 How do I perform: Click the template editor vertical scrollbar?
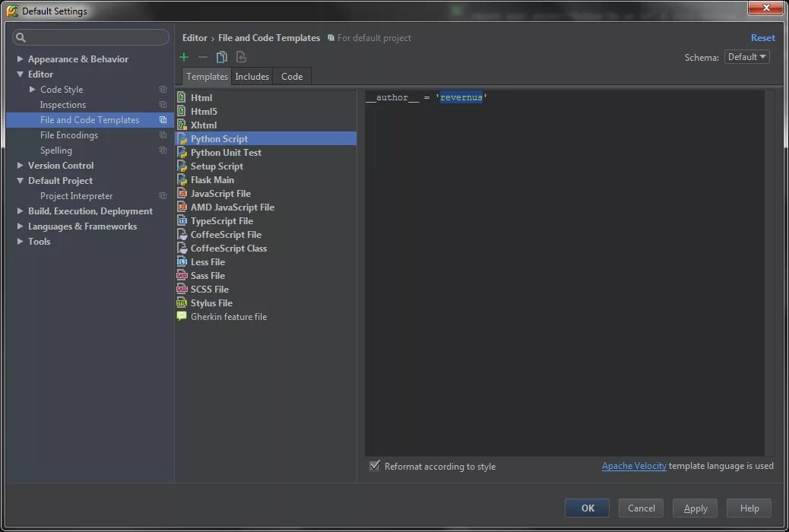tap(770, 274)
